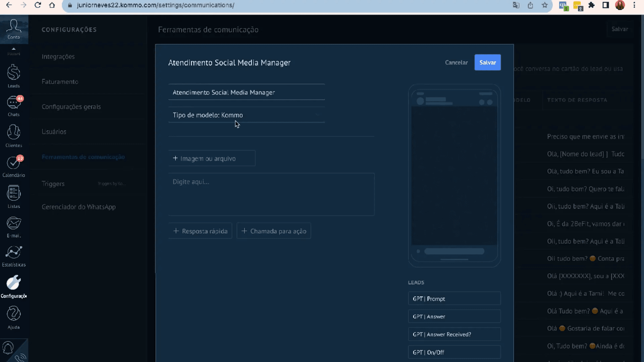Open the Chrome profile avatar
This screenshot has width=644, height=362.
click(620, 5)
